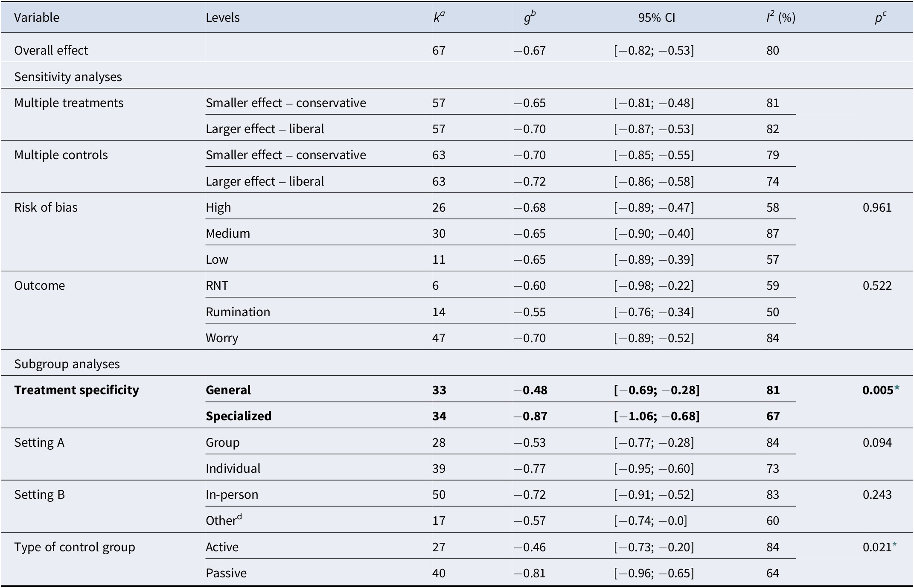Click the superscript d footnote beside 'Other'
914x588 pixels.
[239, 516]
